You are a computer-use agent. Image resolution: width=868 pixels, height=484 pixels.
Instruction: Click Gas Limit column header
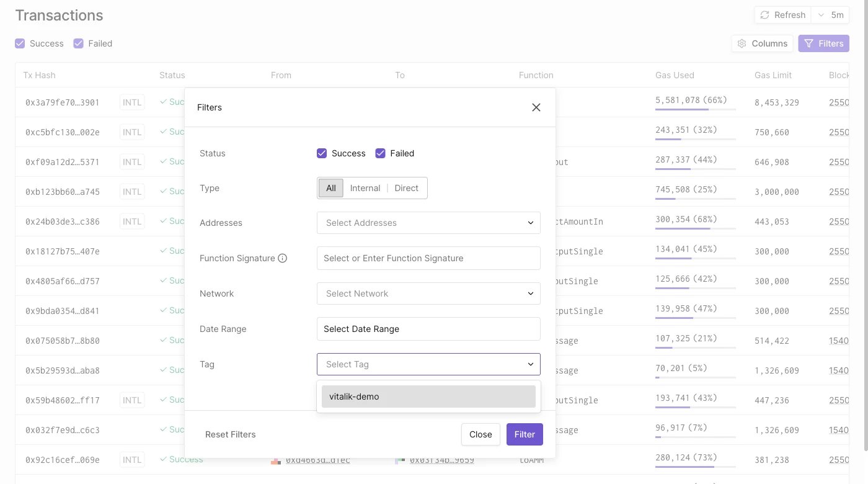pos(773,75)
